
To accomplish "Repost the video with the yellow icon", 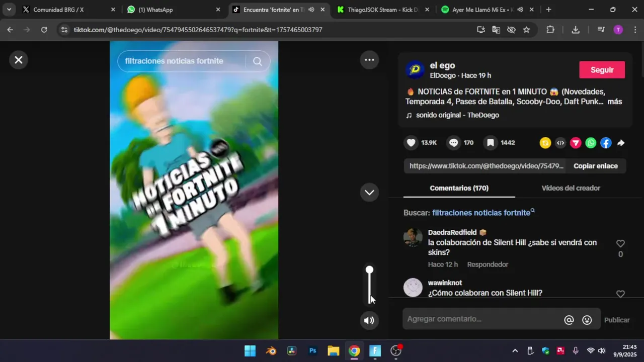I will point(545,143).
